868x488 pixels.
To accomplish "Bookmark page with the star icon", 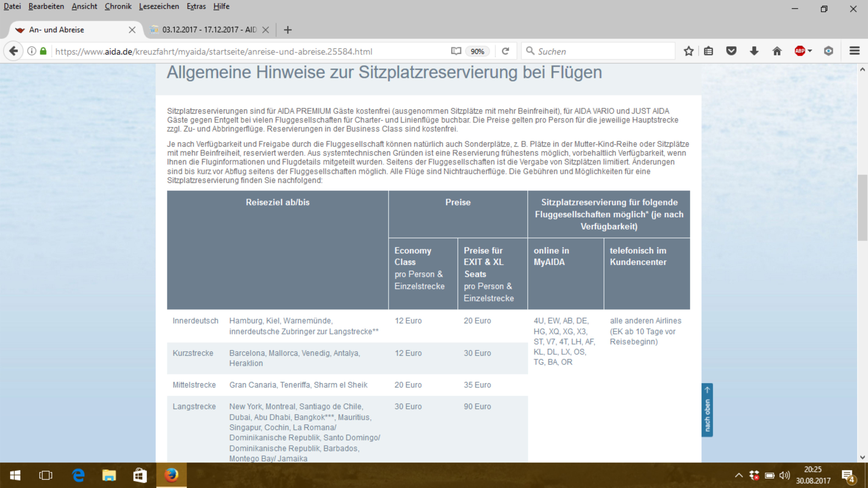I will click(688, 51).
